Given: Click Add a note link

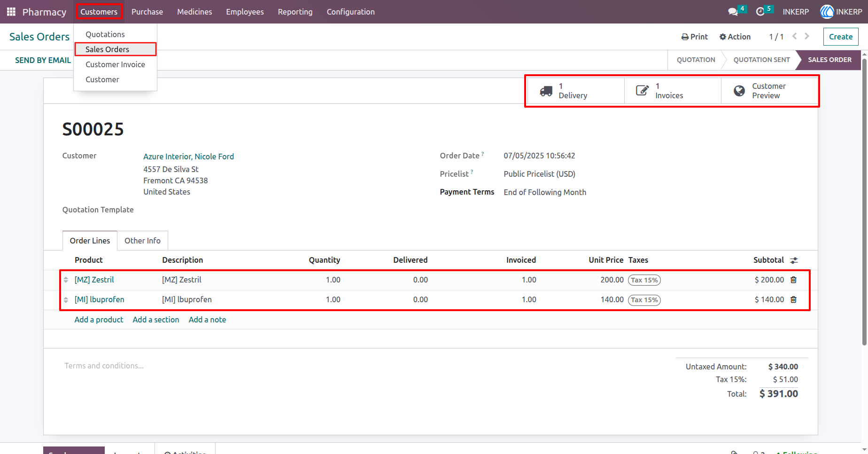Looking at the screenshot, I should (x=207, y=320).
